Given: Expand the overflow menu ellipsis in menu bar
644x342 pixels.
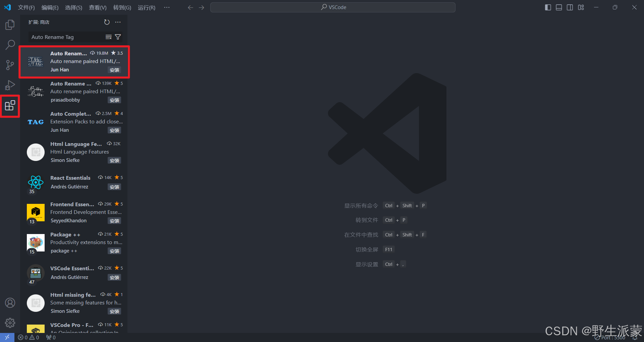Looking at the screenshot, I should point(167,7).
